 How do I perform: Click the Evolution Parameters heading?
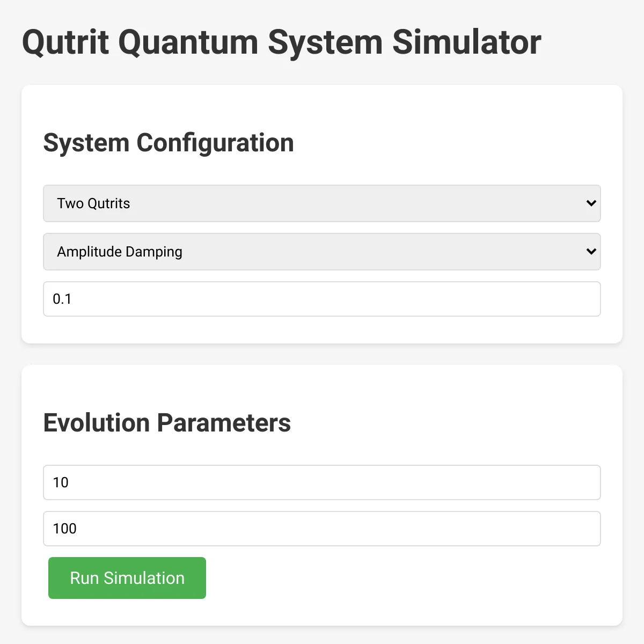pyautogui.click(x=167, y=423)
